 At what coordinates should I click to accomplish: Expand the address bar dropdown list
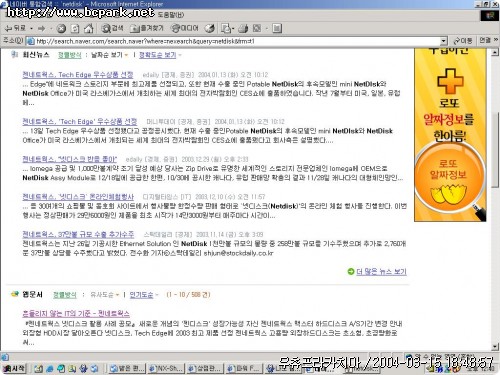(x=443, y=41)
